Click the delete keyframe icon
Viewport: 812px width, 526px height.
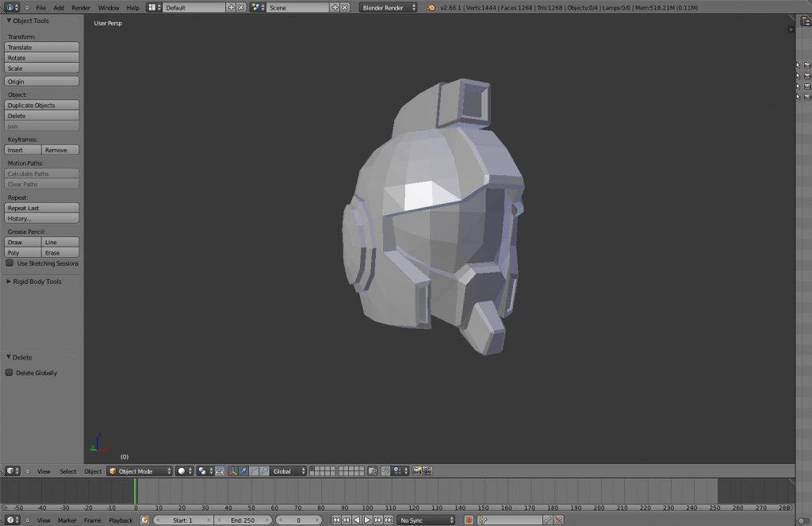click(558, 520)
